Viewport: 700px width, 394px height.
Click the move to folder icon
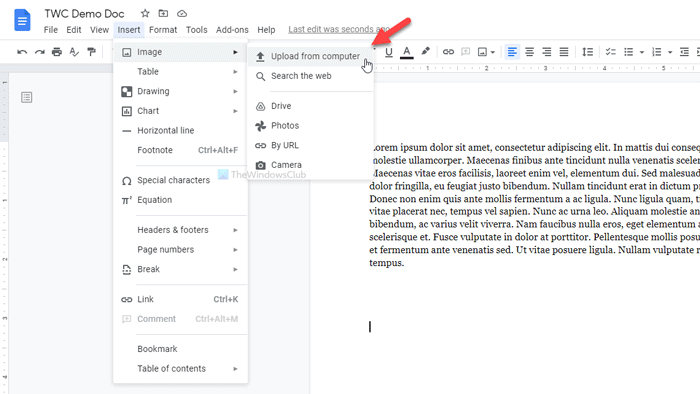click(163, 13)
